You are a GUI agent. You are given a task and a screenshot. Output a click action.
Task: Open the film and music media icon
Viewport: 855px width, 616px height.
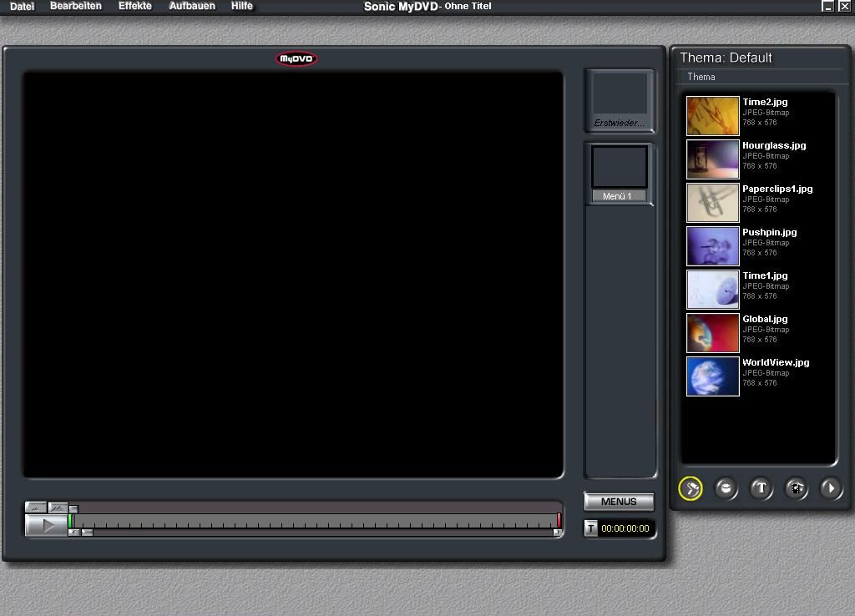796,488
